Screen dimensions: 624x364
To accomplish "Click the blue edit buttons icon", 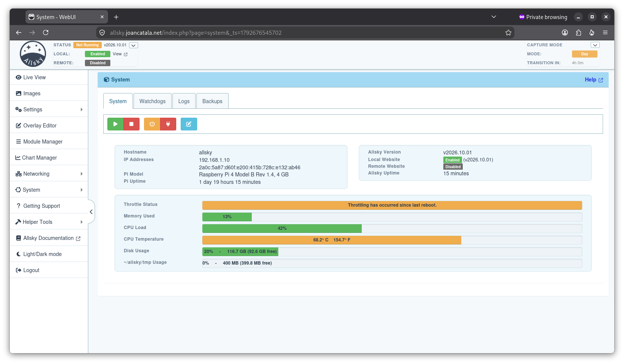I will tap(189, 124).
